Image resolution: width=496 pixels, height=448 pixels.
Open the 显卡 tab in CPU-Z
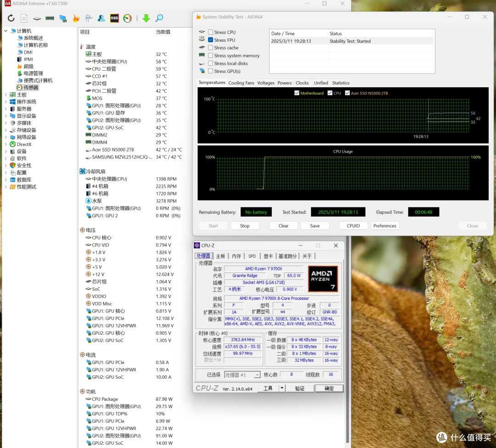click(268, 256)
